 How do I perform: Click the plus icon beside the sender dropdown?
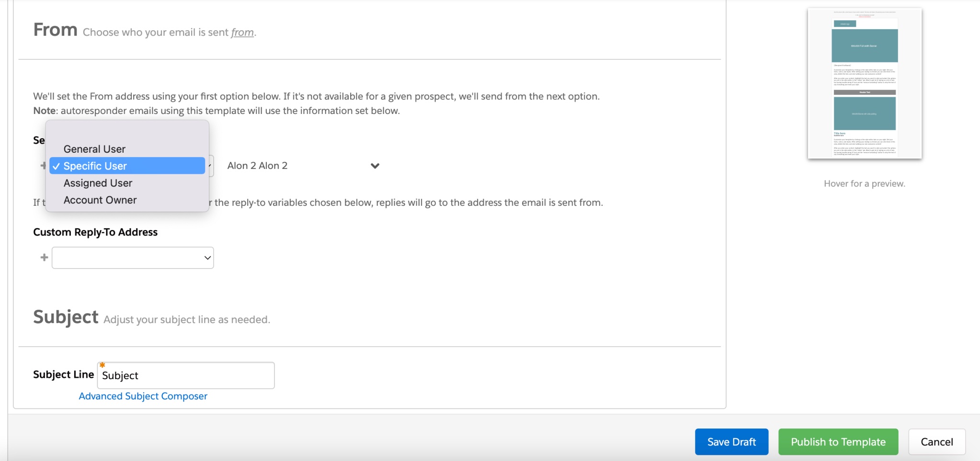click(43, 166)
